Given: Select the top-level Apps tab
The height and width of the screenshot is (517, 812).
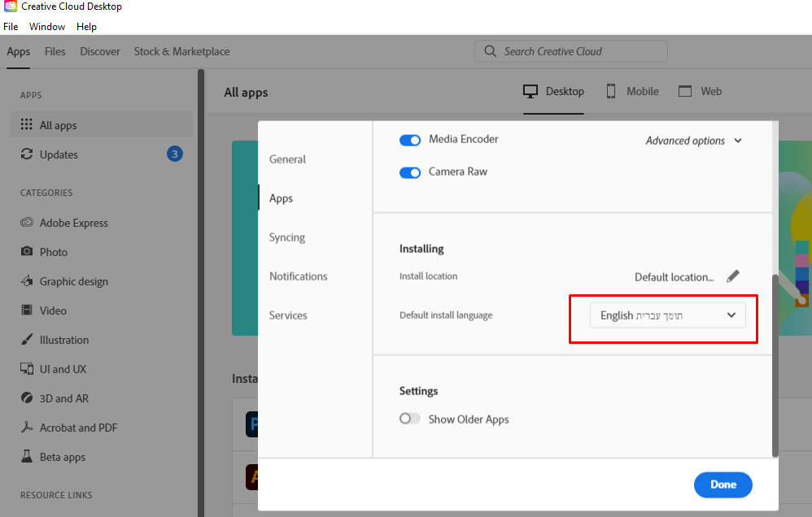Looking at the screenshot, I should pos(18,51).
